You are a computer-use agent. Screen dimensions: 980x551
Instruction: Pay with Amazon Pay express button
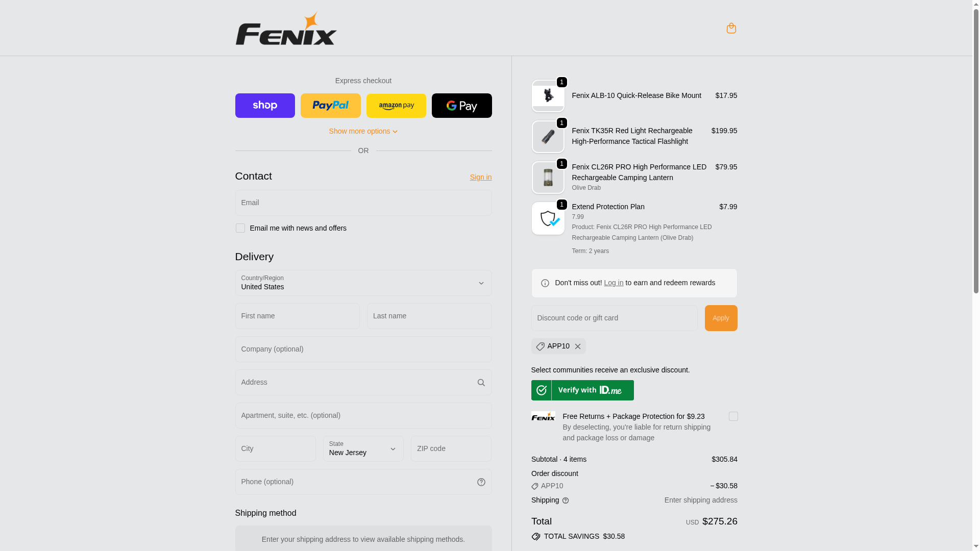(396, 106)
